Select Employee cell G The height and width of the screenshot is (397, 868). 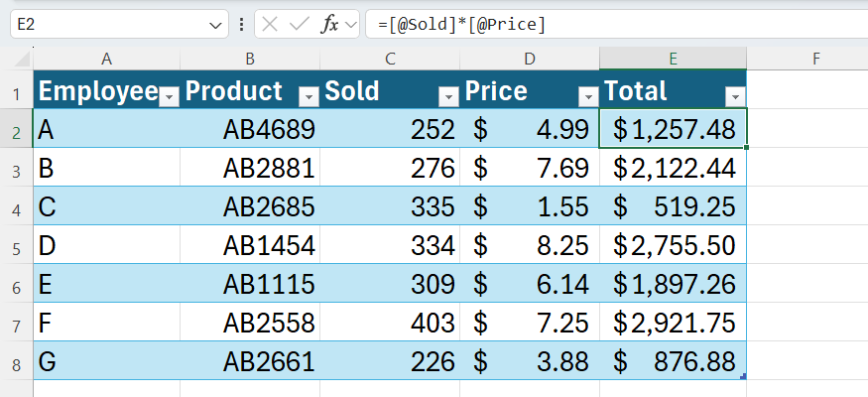point(107,361)
